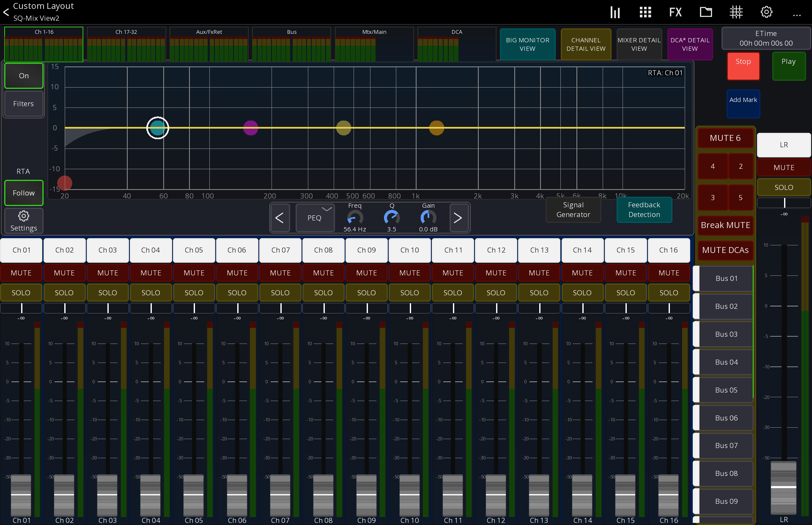Solo channel Ch 05
The image size is (812, 525).
(194, 293)
